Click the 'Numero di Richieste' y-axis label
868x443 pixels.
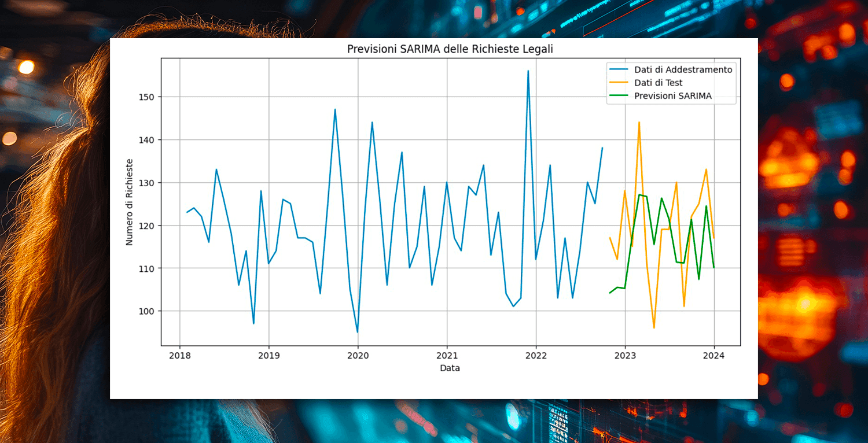pos(130,202)
